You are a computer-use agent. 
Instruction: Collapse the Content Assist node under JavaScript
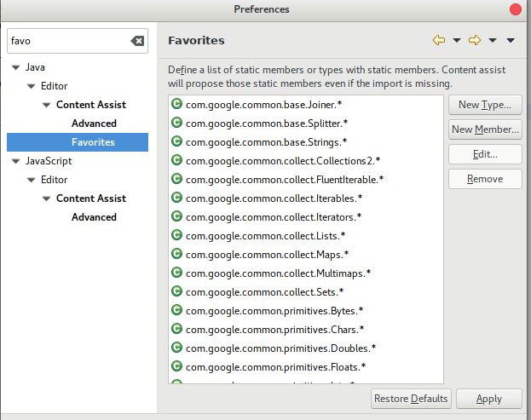[x=47, y=198]
